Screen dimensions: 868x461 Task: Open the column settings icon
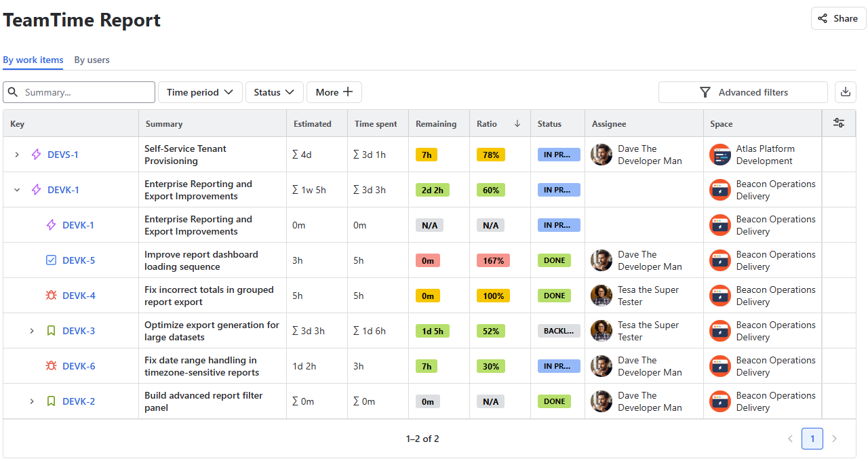coord(839,123)
